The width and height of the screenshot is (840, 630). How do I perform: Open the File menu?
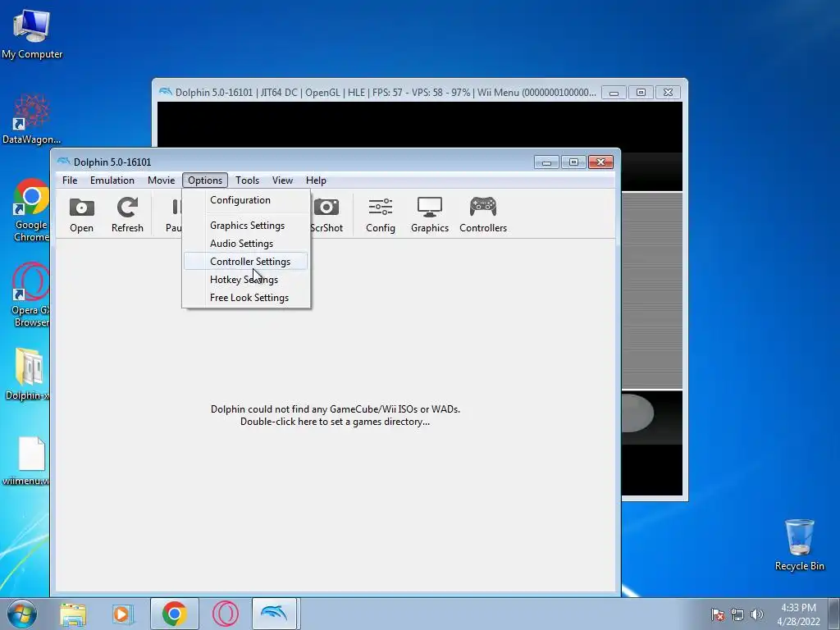pyautogui.click(x=70, y=180)
